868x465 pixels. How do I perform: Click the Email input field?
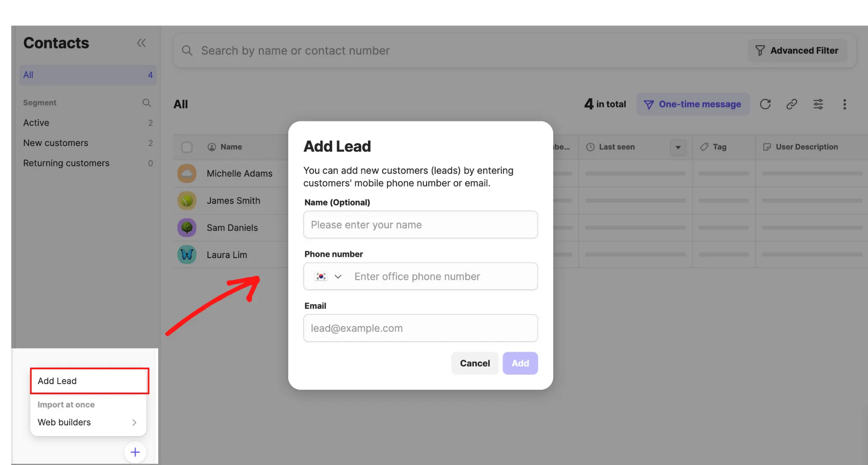[x=420, y=328]
